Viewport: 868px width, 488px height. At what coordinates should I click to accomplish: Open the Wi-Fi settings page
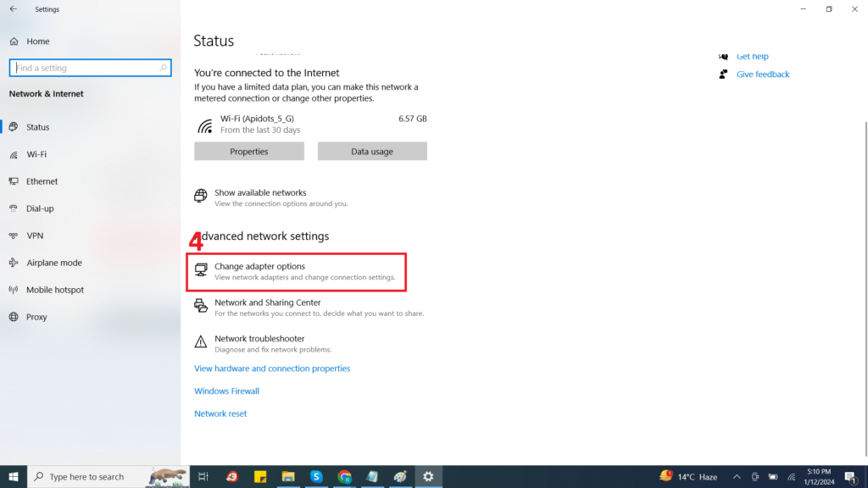tap(36, 154)
